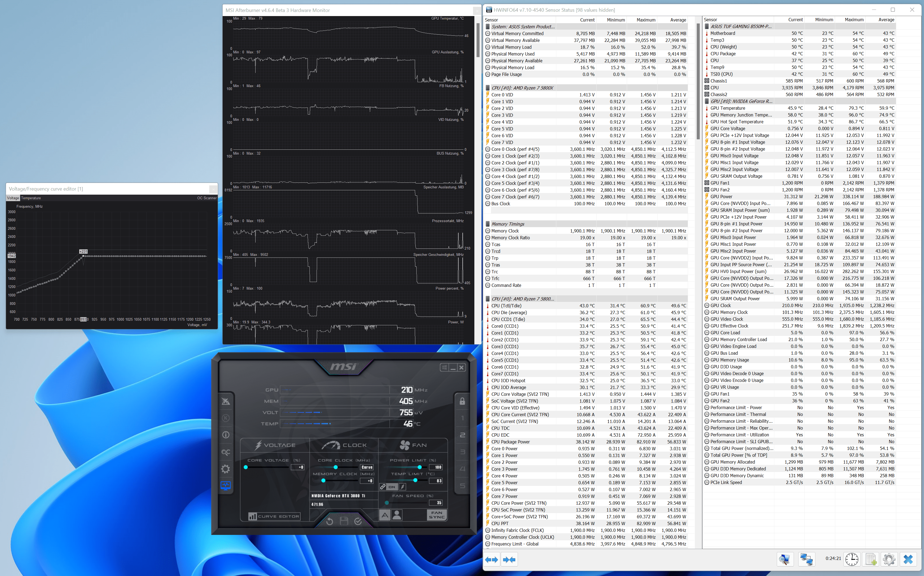Toggle the Fan Sync button
Viewport: 924px width, 576px height.
[x=437, y=515]
